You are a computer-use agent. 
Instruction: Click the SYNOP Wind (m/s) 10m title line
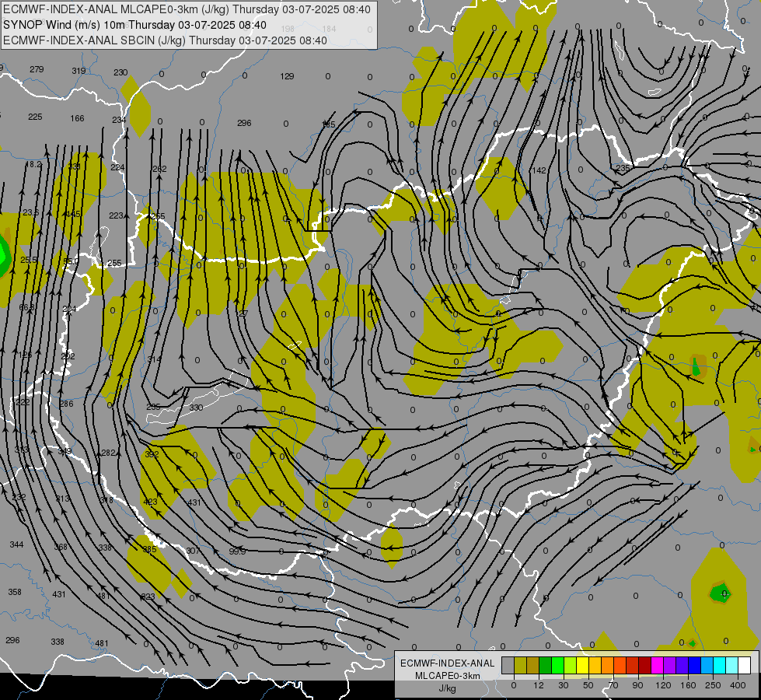tap(134, 25)
